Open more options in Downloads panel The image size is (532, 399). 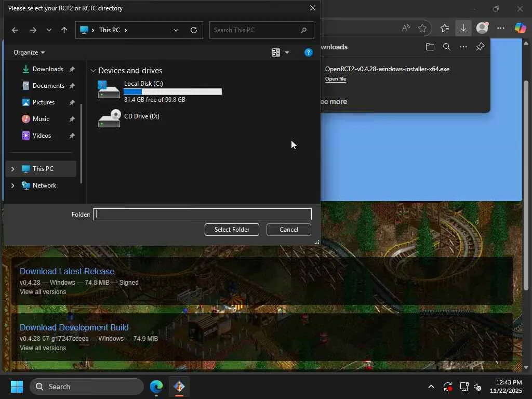coord(463,47)
